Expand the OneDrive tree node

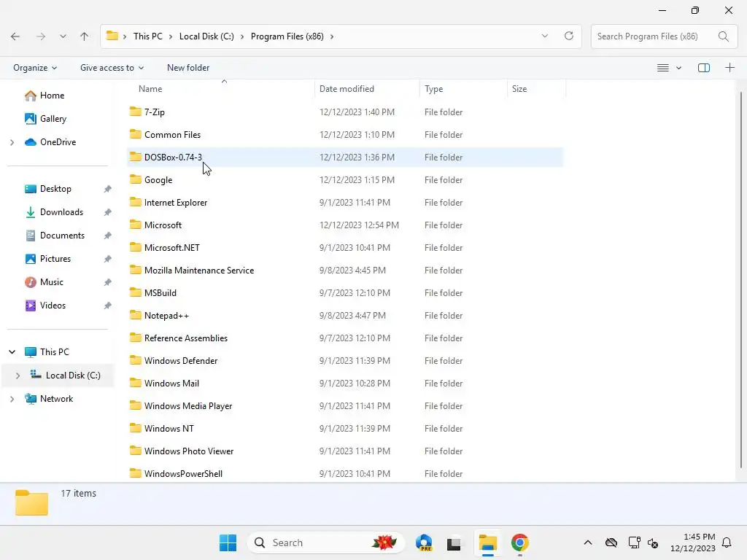pyautogui.click(x=12, y=142)
